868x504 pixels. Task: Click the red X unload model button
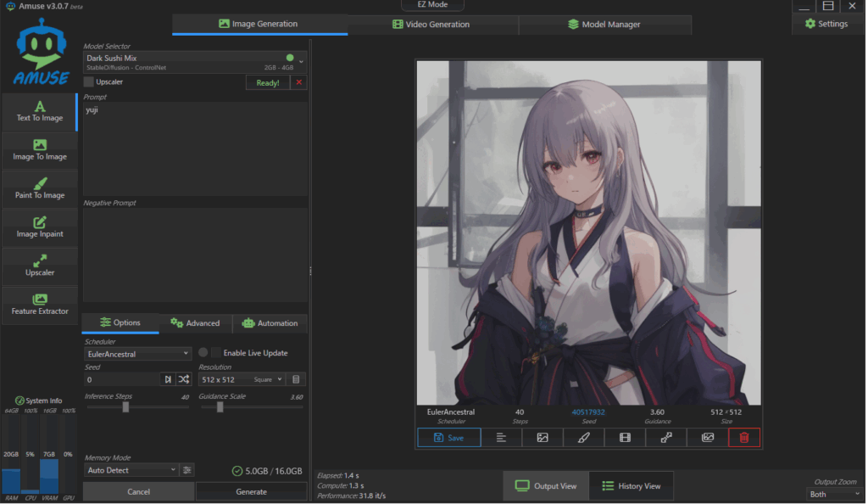[298, 82]
